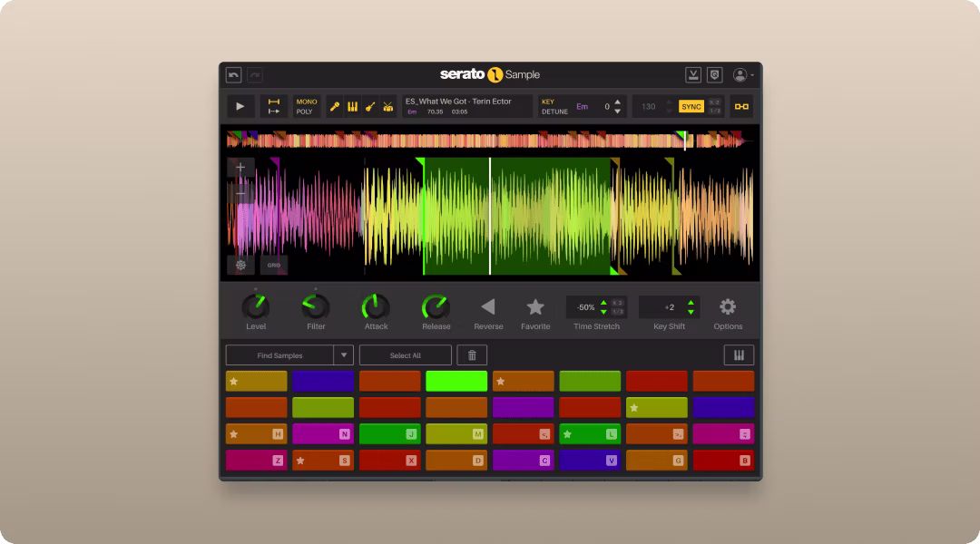Trigger the olive pad labeled M
This screenshot has width=980, height=544.
coord(456,434)
